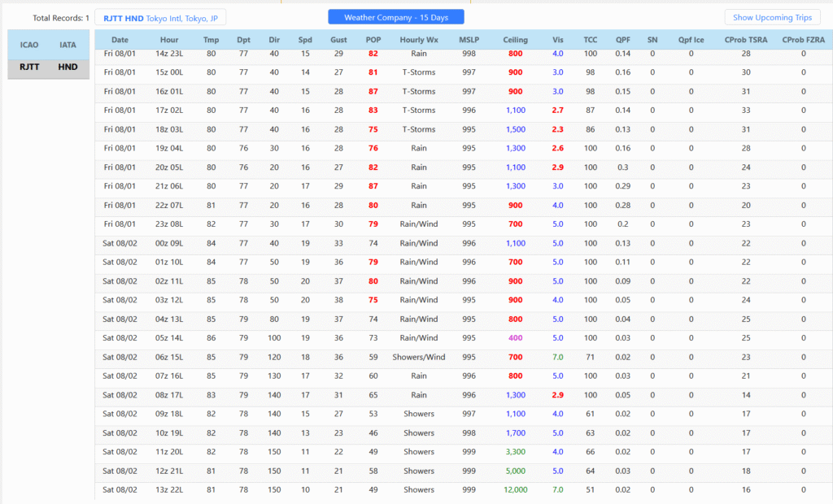
Task: Click the QPF column header
Action: click(x=622, y=40)
